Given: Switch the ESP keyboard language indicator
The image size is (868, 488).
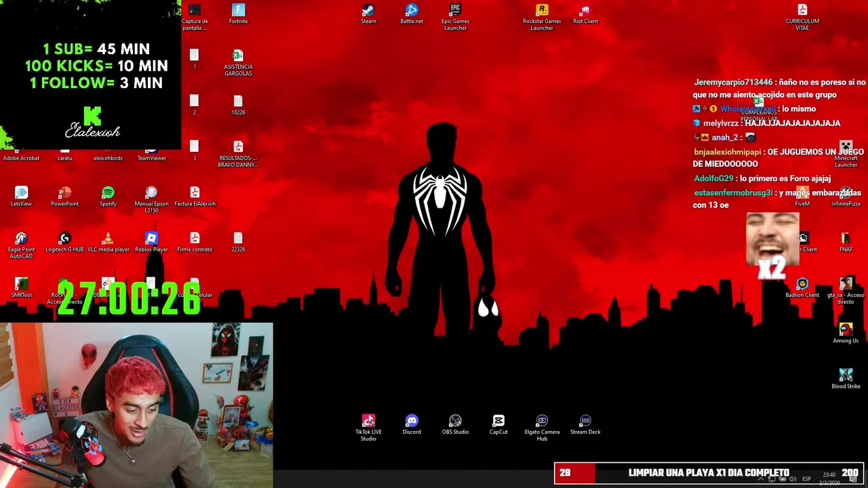Looking at the screenshot, I should coord(806,479).
